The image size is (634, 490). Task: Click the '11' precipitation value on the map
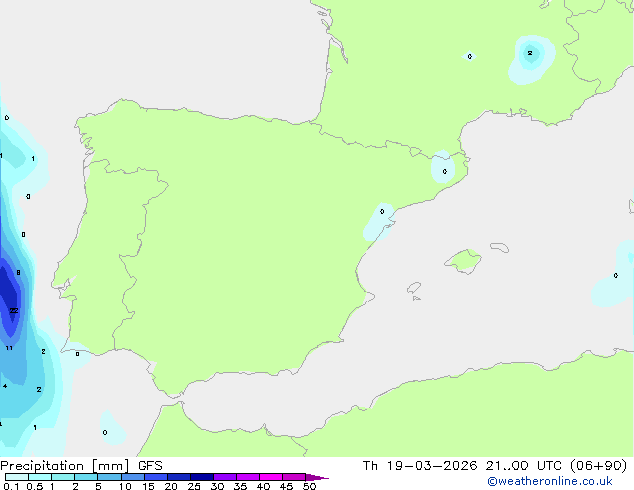click(9, 348)
